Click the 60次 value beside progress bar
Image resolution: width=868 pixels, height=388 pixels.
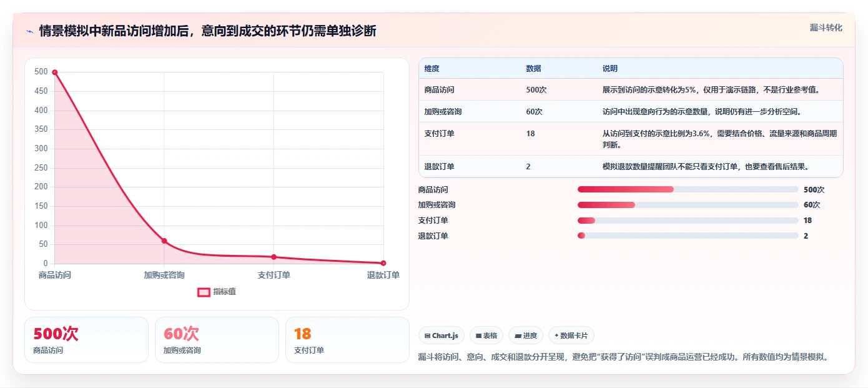click(812, 205)
